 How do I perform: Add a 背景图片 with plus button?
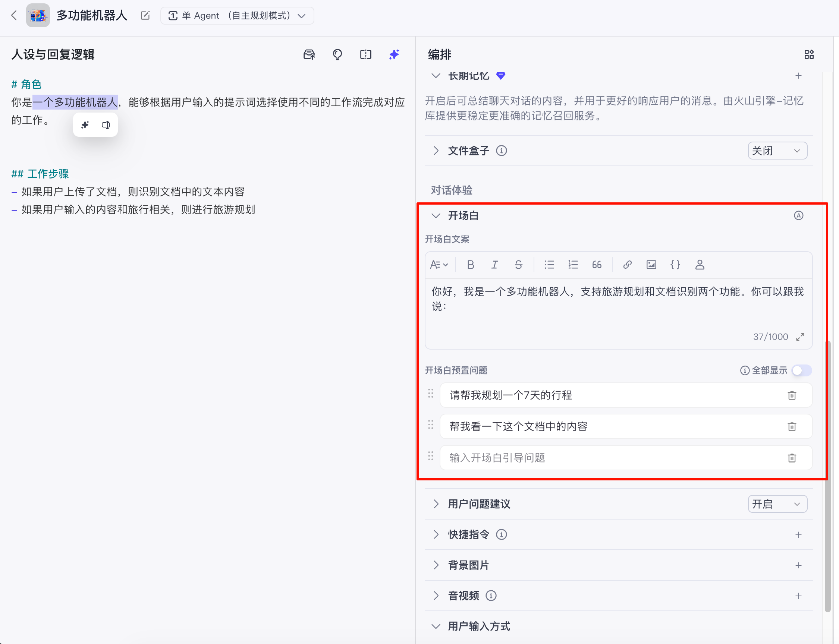pyautogui.click(x=798, y=565)
